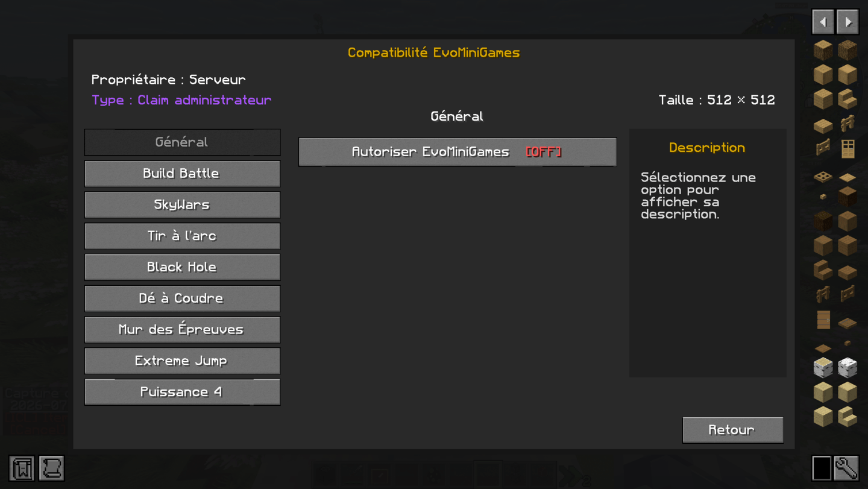Choose the Black Hole category

(x=182, y=267)
